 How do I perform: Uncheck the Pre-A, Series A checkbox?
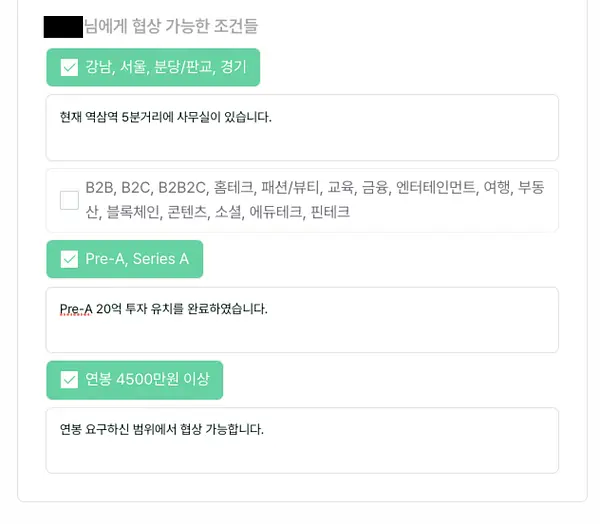click(69, 259)
